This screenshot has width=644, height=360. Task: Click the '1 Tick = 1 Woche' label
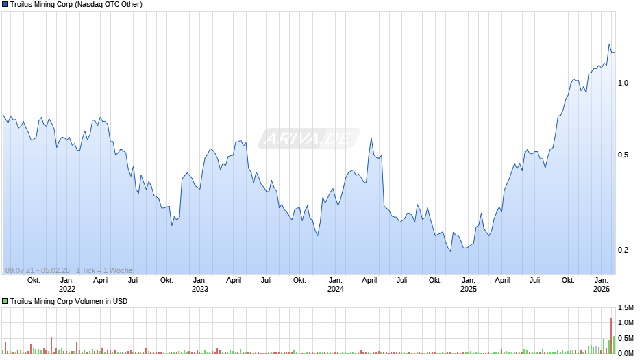(104, 270)
